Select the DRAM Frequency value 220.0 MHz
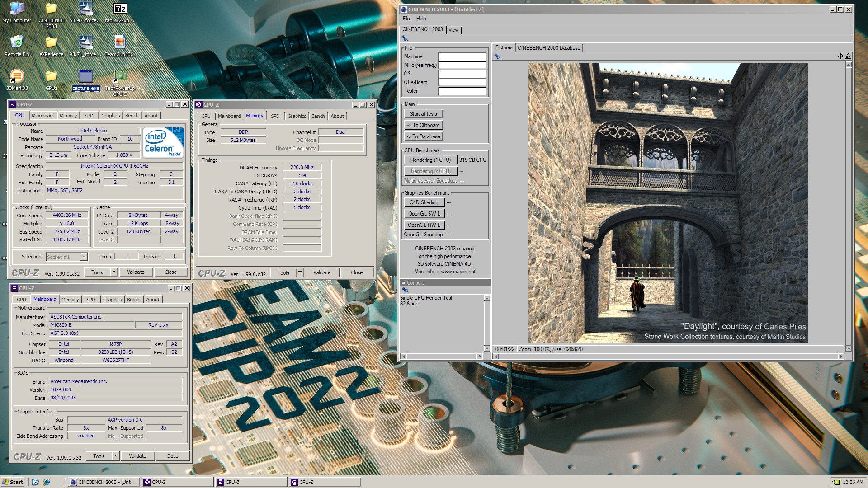868x488 pixels. pos(302,167)
